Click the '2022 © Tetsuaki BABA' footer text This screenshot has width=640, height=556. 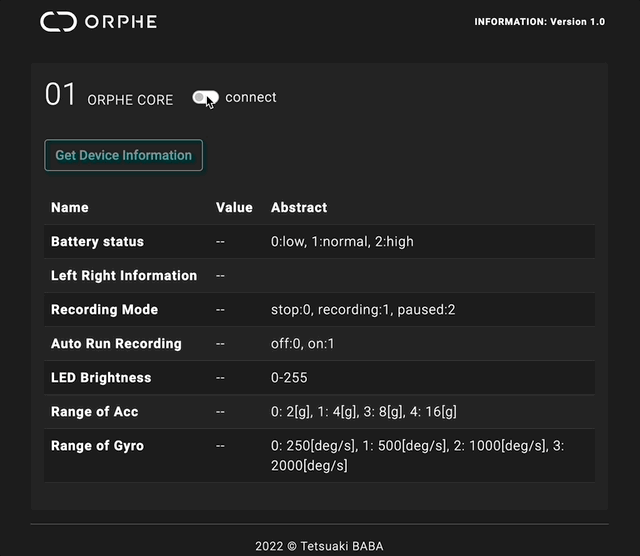(x=319, y=546)
